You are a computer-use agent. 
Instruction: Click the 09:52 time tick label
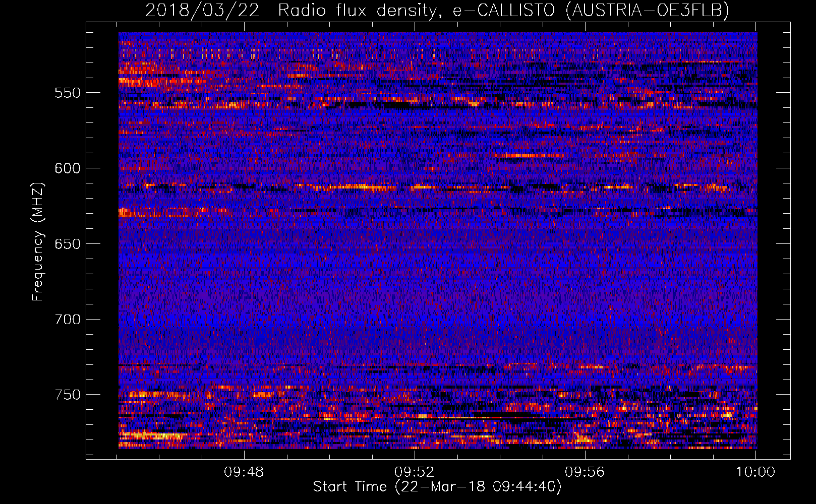pyautogui.click(x=415, y=472)
